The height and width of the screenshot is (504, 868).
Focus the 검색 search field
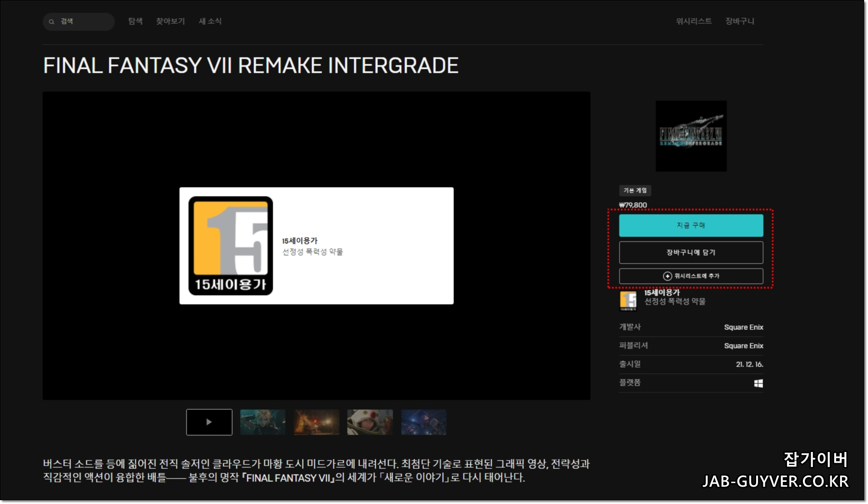(79, 22)
